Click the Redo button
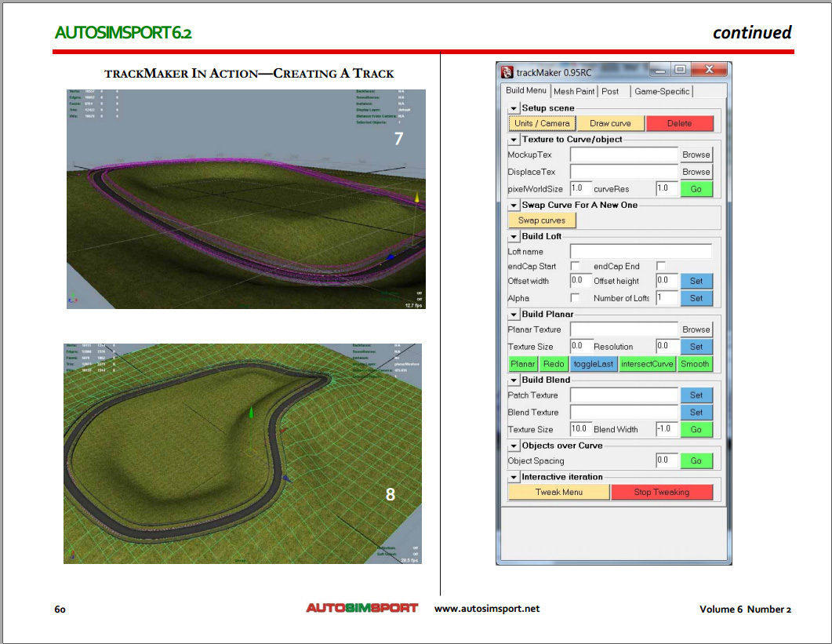Screen dimensions: 832x644 pos(554,364)
